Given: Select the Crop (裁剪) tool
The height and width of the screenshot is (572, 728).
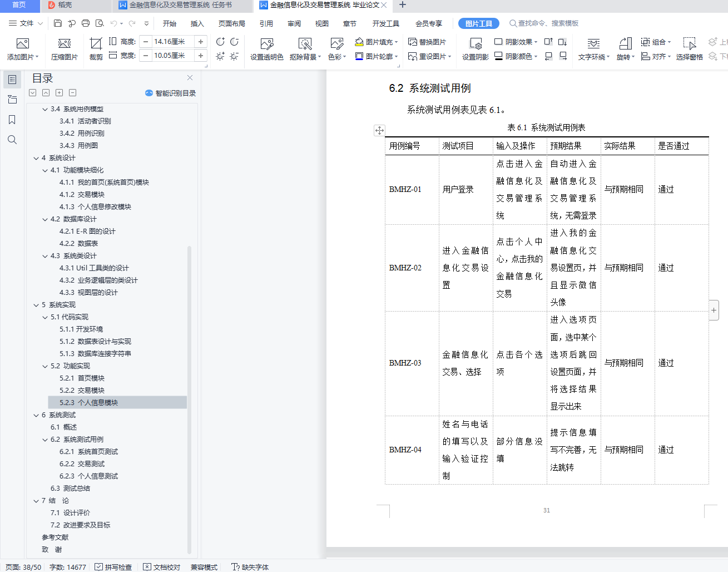Looking at the screenshot, I should [96, 49].
